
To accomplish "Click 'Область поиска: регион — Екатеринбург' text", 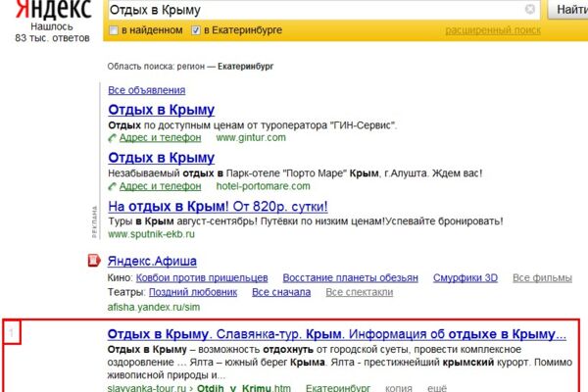I will click(190, 67).
